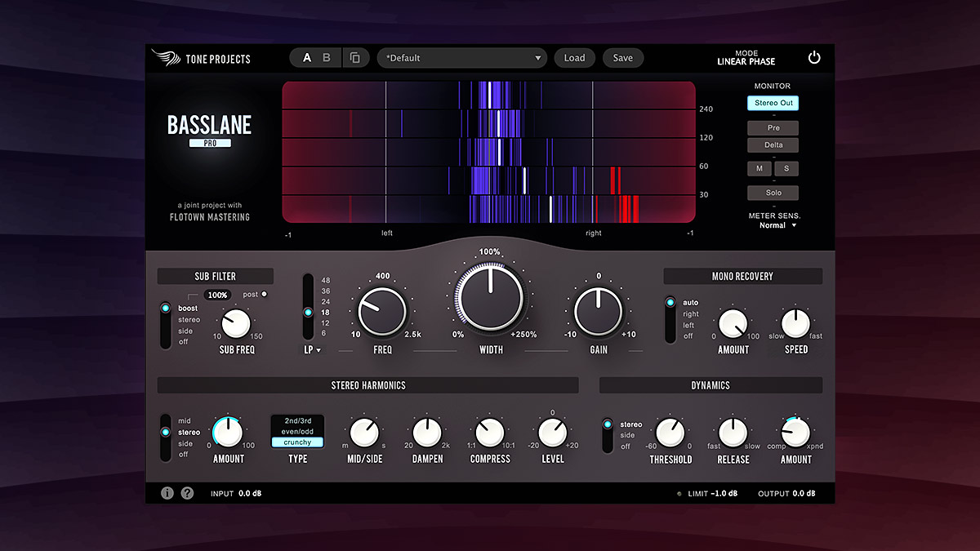Click the copy A/B settings icon

[x=354, y=58]
